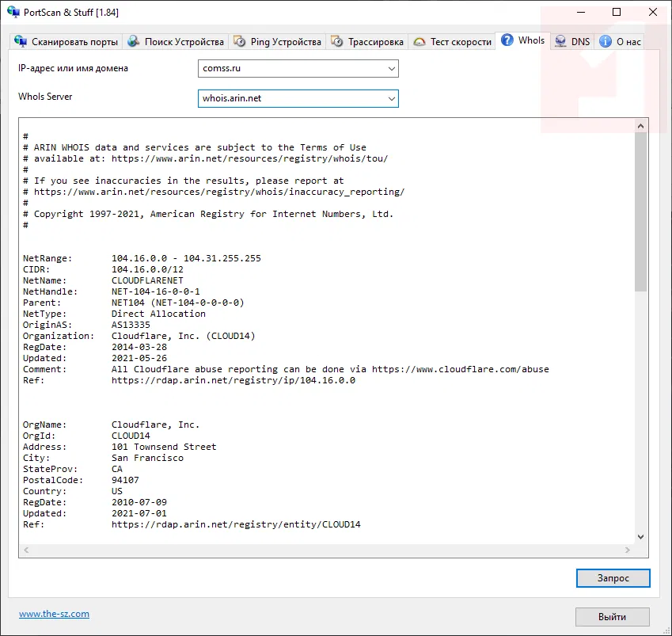Click the Ping Устройства clock icon
The image size is (672, 636).
click(240, 41)
